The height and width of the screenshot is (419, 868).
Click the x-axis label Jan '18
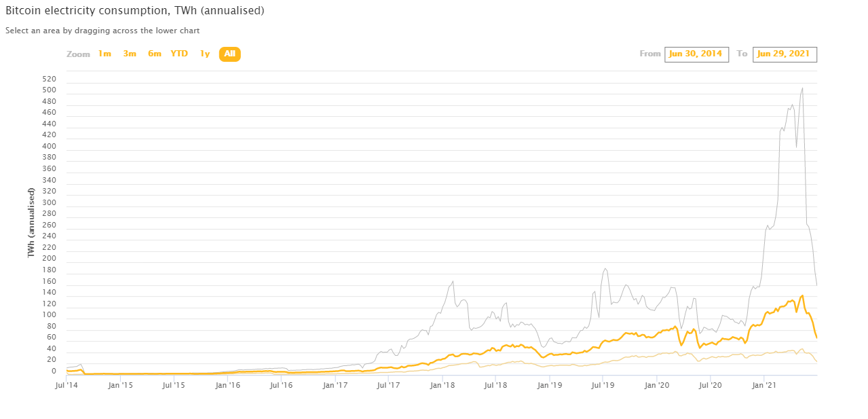click(442, 385)
